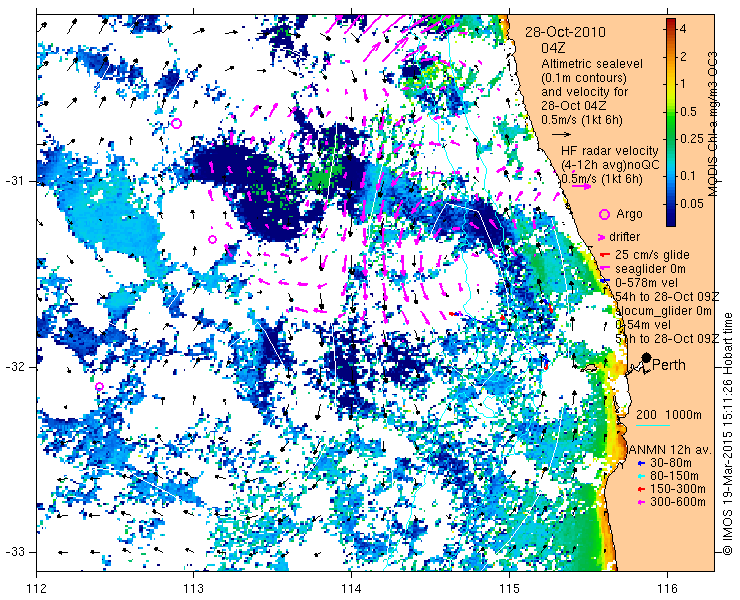The image size is (740, 600).
Task: Click the Argo float circle south of -31
Action: (212, 240)
